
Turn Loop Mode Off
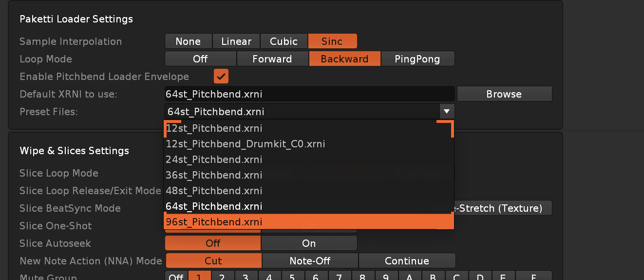[200, 59]
